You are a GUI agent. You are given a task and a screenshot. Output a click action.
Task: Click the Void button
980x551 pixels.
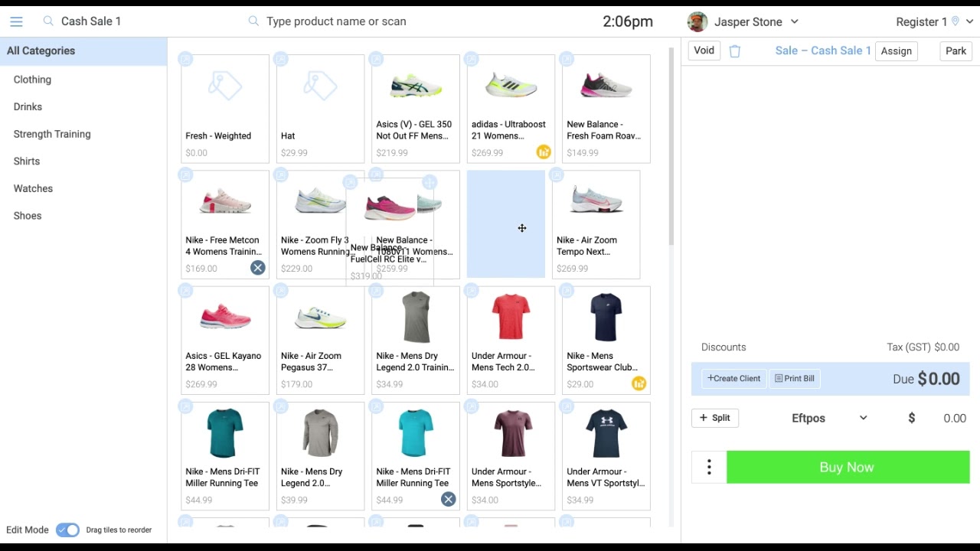point(704,51)
